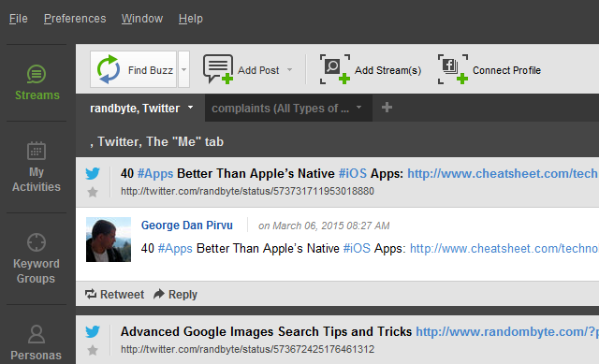Open randbyte, Twitter tab dropdown arrow

pyautogui.click(x=190, y=108)
